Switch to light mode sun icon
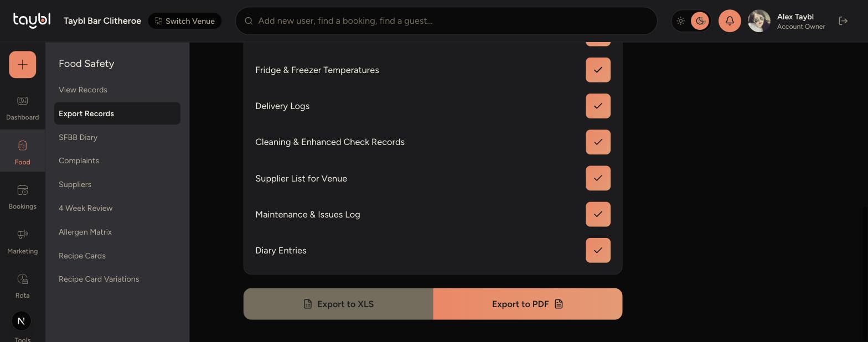Image resolution: width=868 pixels, height=342 pixels. click(681, 21)
